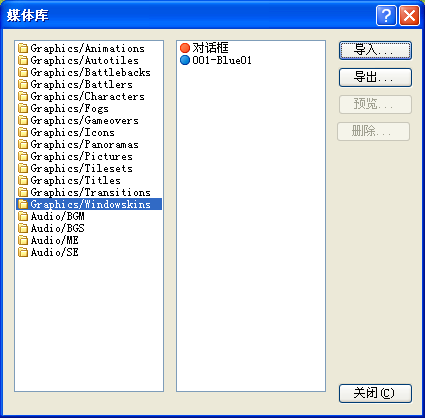425x418 pixels.
Task: Select the Graphics/Transitions folder name
Action: point(91,192)
